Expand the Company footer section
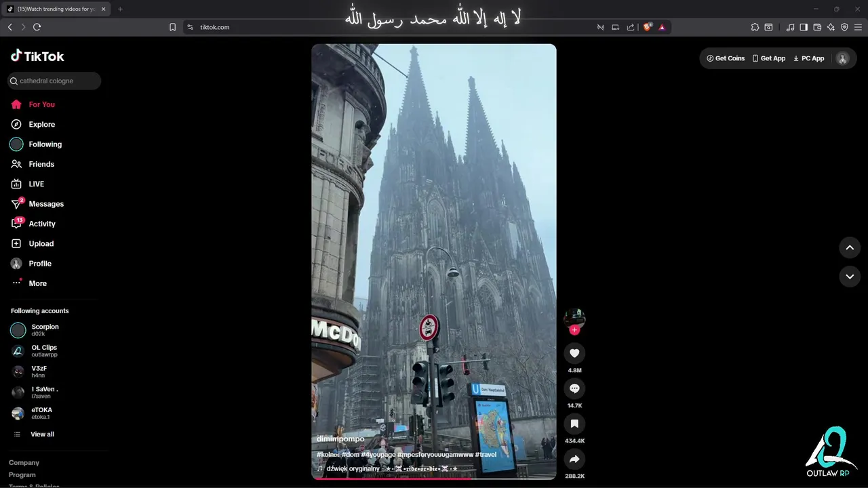The image size is (868, 488). 24,463
